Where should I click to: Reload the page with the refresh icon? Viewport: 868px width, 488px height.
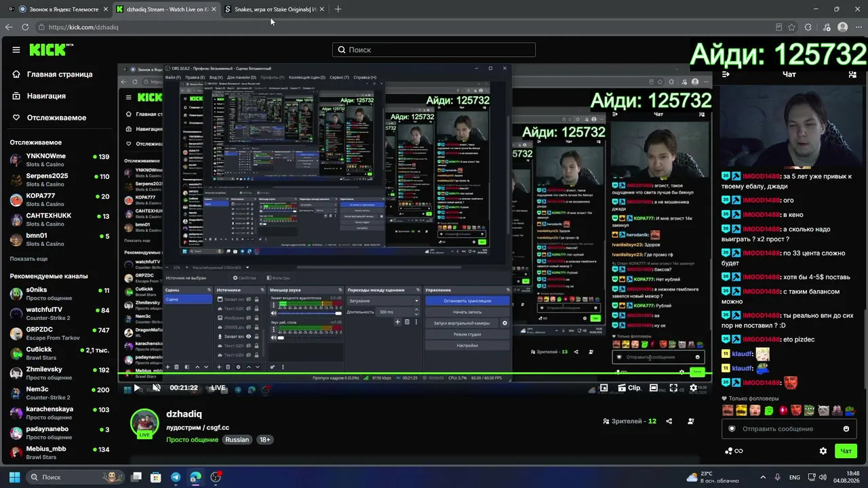(x=25, y=27)
